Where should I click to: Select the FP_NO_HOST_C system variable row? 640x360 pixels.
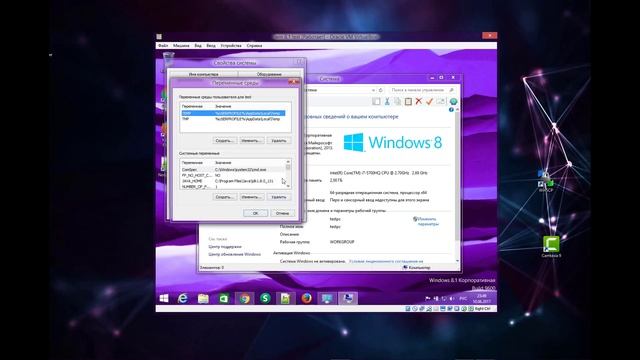pyautogui.click(x=233, y=175)
